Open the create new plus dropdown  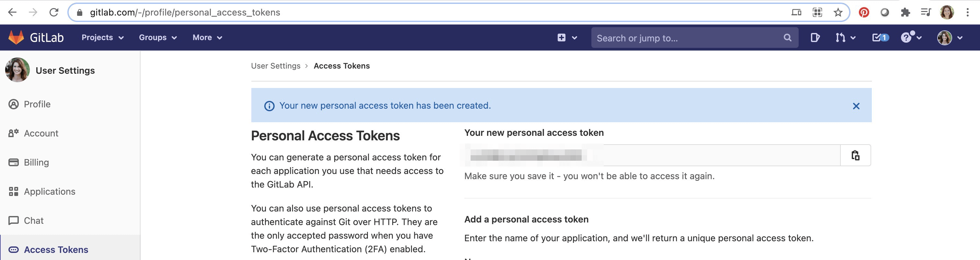(x=567, y=38)
